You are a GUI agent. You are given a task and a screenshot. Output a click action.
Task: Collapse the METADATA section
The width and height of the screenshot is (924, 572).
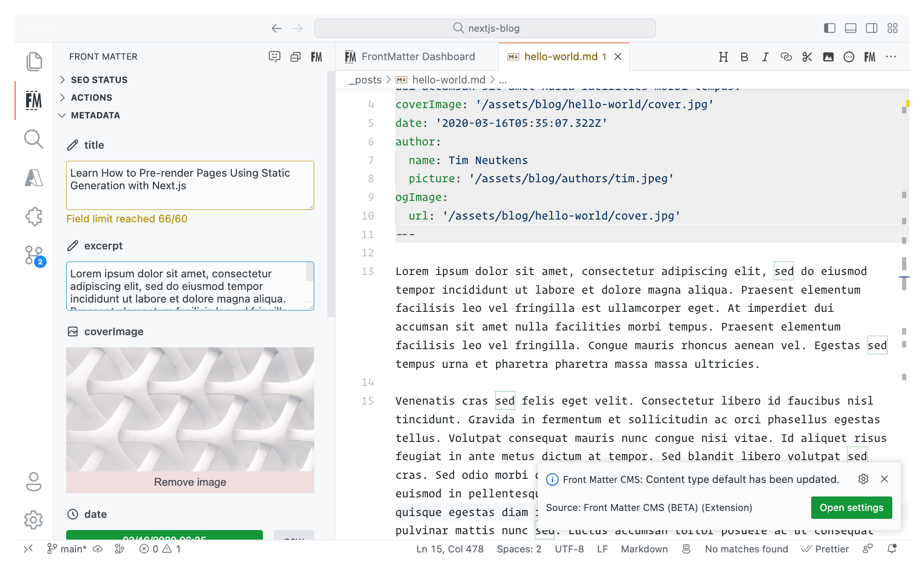pyautogui.click(x=95, y=115)
